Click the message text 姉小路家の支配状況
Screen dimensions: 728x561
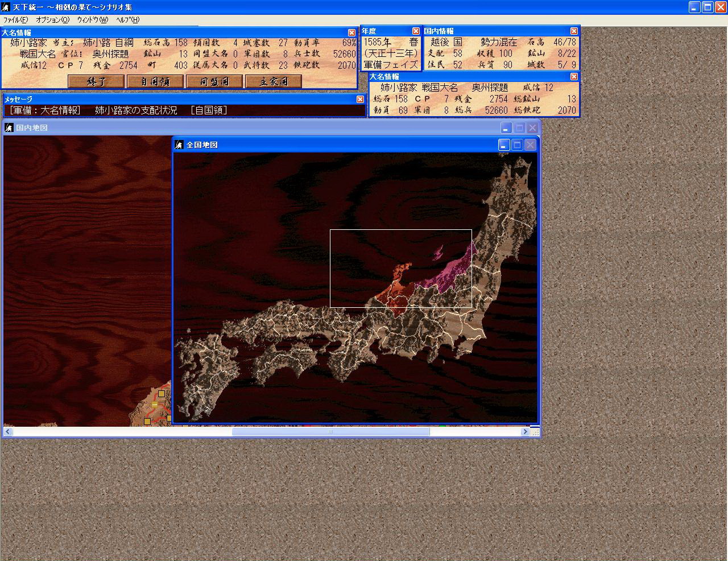[136, 110]
